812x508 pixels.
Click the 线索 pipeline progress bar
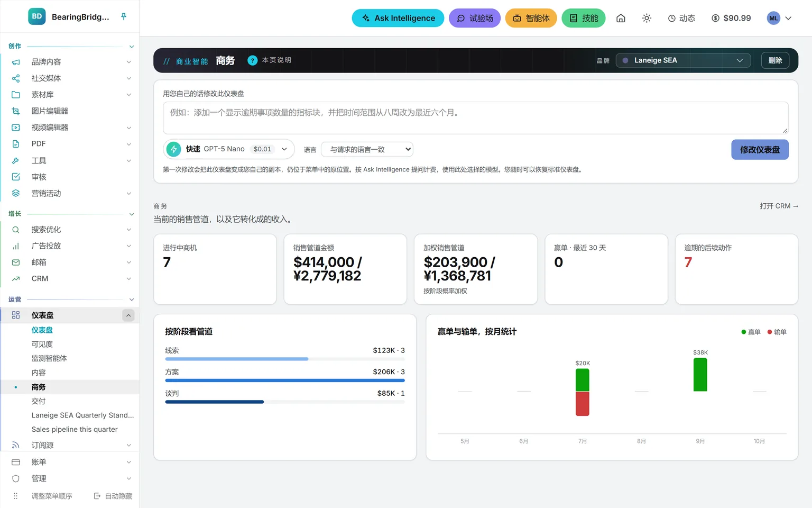click(x=285, y=359)
